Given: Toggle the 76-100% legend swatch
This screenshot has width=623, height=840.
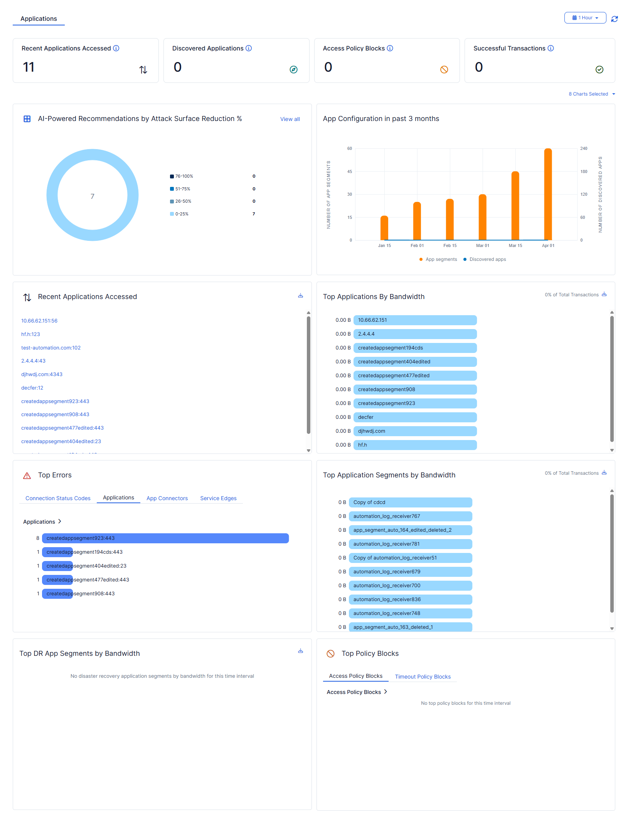Looking at the screenshot, I should [172, 176].
